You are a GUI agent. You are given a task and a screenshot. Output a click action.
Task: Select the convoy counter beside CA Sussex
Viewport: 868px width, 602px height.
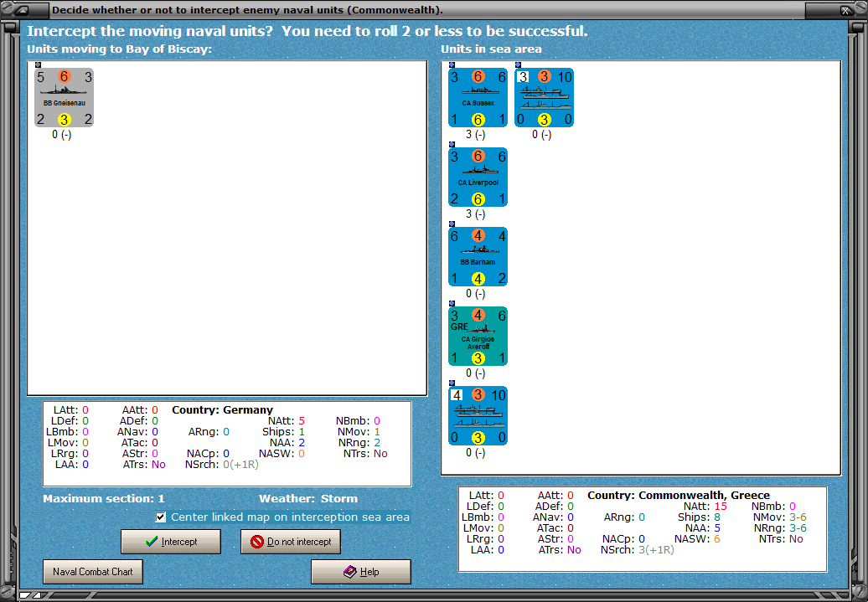544,98
